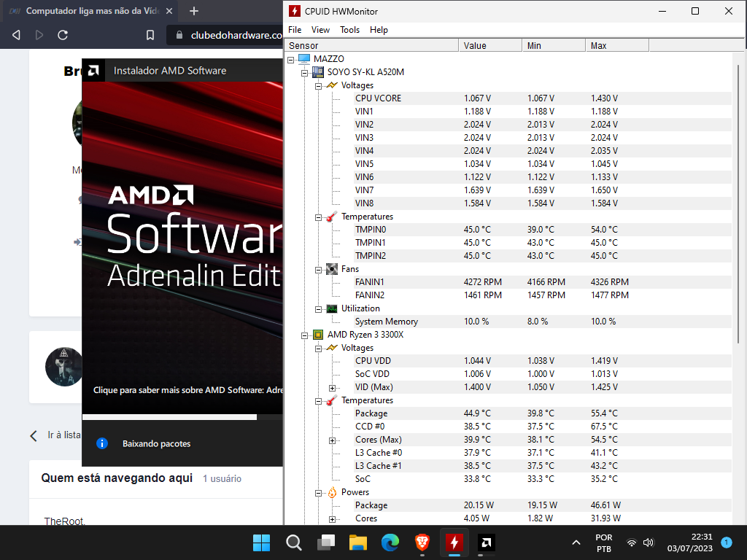Image resolution: width=747 pixels, height=560 pixels.
Task: Click the Value column header
Action: click(x=490, y=45)
